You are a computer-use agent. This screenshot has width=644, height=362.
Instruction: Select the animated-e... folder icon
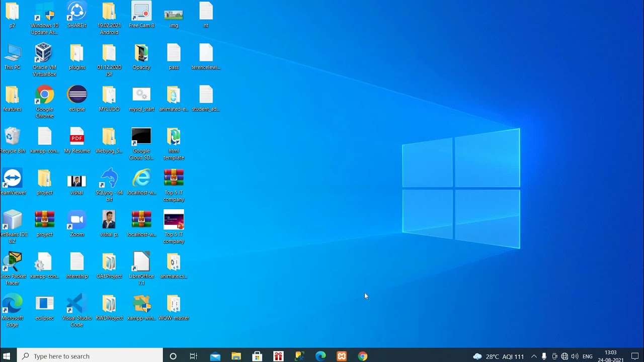point(174,95)
